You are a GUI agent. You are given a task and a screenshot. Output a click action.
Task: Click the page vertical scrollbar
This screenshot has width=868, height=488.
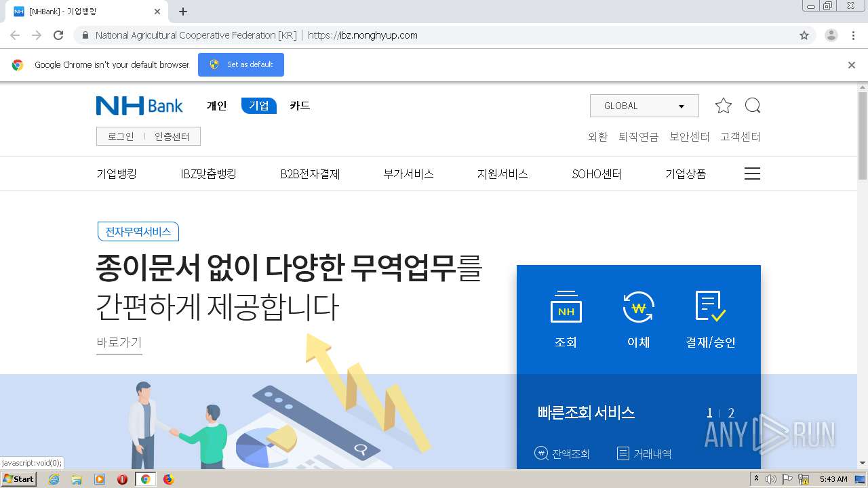point(863,136)
